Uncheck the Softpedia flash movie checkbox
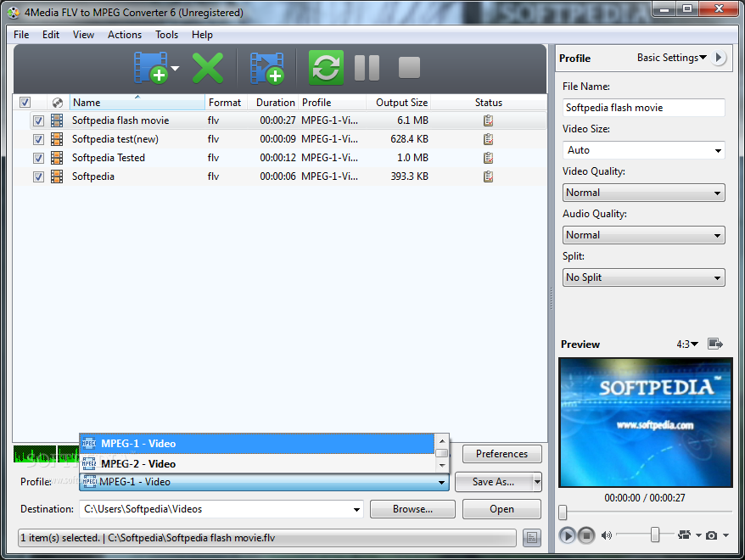The width and height of the screenshot is (745, 560). (x=38, y=121)
